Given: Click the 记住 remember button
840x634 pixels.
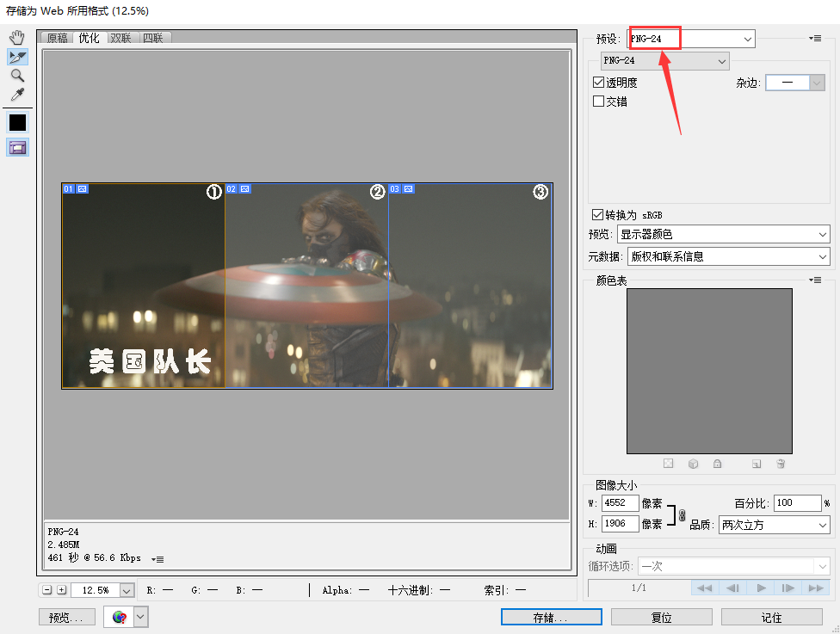Looking at the screenshot, I should [x=771, y=617].
